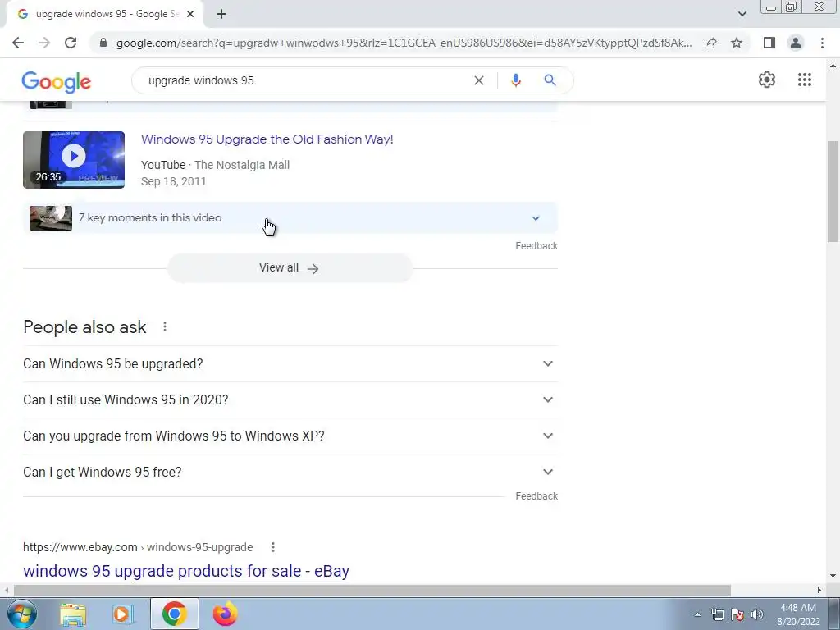Click the key moments small thumbnail
Image resolution: width=840 pixels, height=630 pixels.
[51, 218]
